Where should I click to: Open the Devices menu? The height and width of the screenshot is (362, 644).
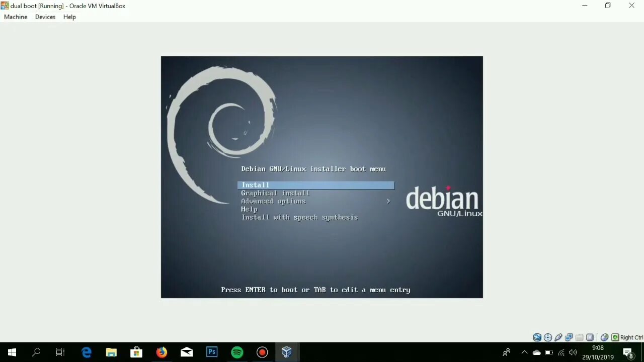[45, 17]
